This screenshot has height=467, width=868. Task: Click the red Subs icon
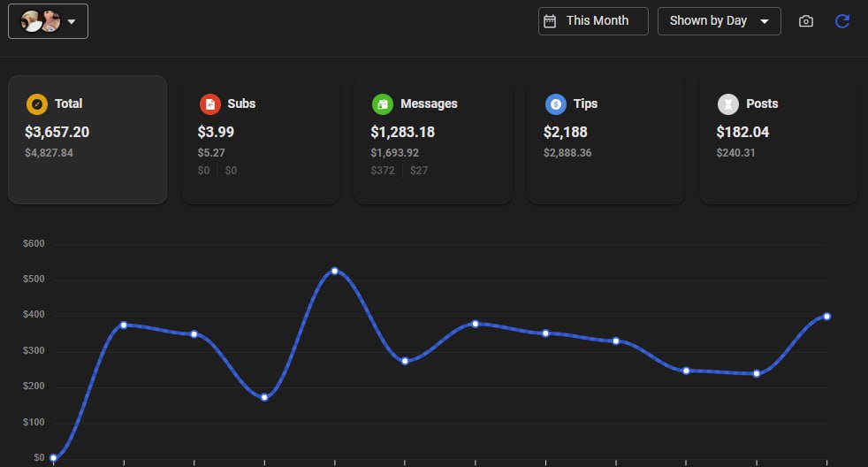point(209,103)
